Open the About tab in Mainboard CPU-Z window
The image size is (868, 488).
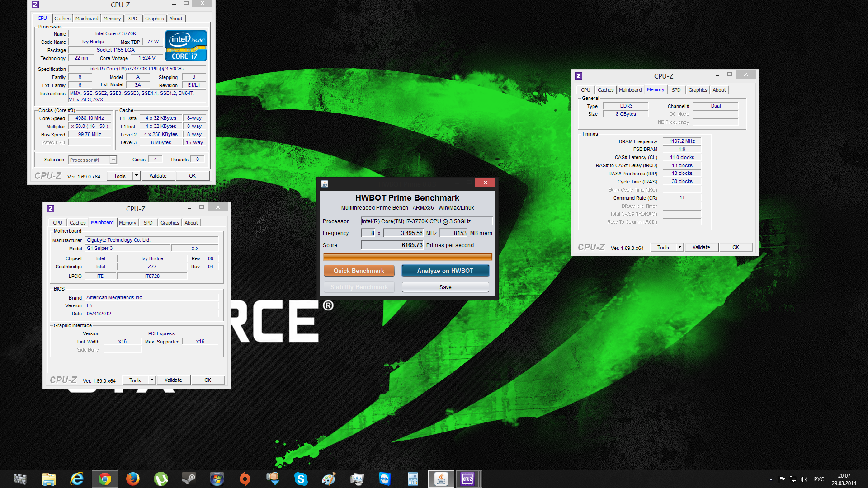(x=191, y=223)
